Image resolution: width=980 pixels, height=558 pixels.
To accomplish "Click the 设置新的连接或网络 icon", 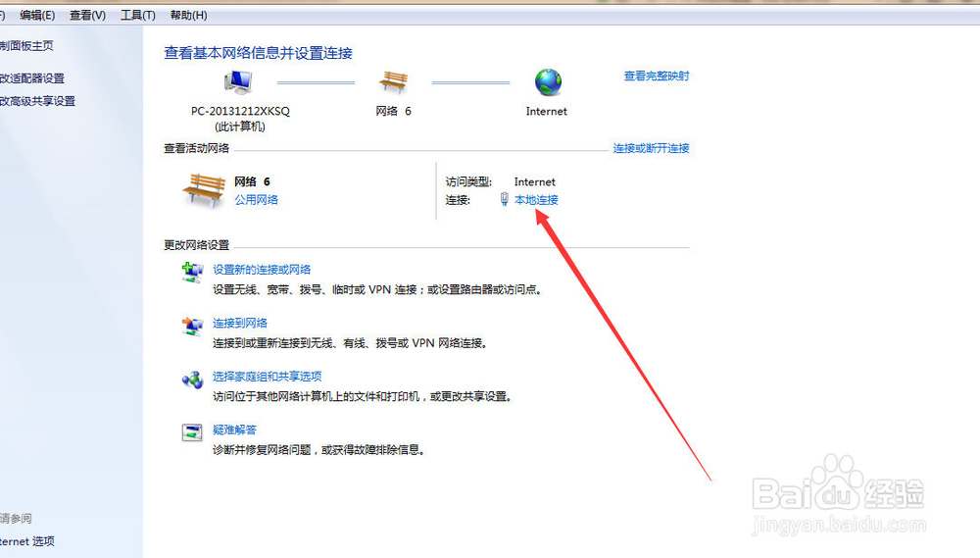I will 192,272.
